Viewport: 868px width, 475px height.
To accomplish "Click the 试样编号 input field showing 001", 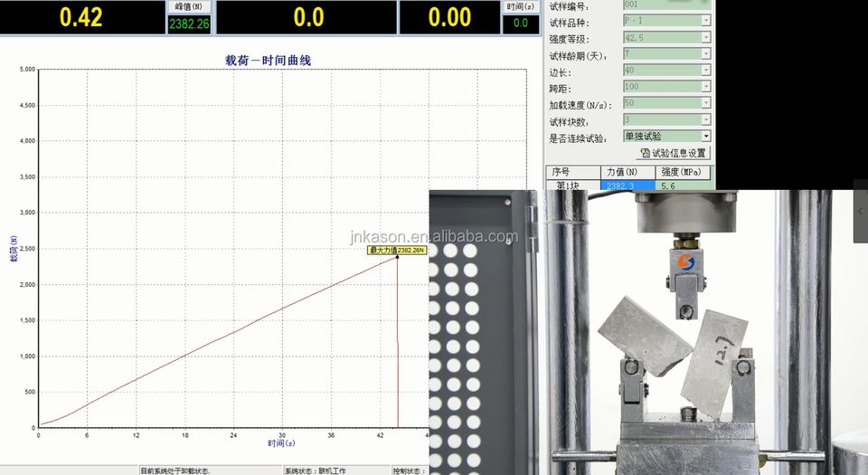I will (667, 5).
